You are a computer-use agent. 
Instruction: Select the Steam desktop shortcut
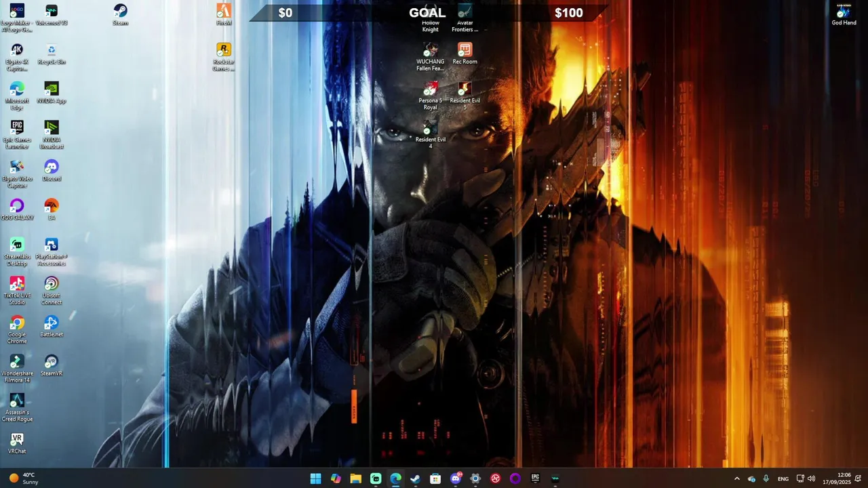point(120,15)
